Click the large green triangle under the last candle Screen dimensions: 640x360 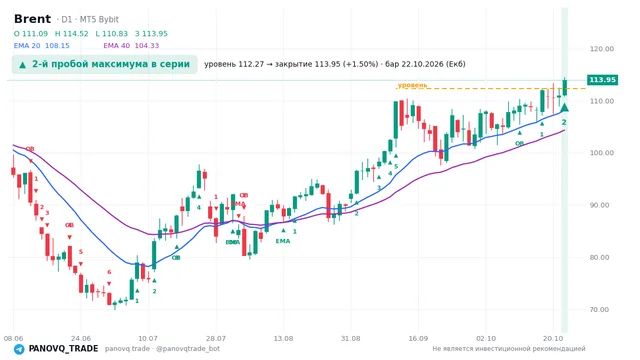[564, 108]
